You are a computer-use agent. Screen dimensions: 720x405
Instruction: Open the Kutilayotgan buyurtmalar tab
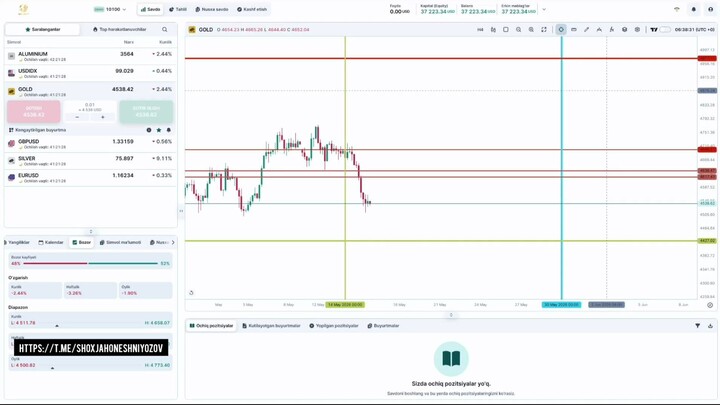tap(271, 326)
